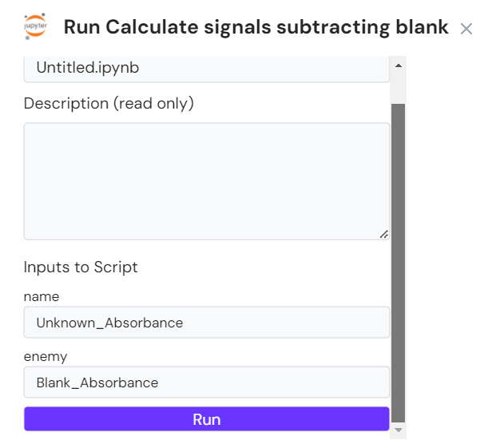Select the name field containing Unknown_Absorbance
This screenshot has height=448, width=504.
point(206,323)
